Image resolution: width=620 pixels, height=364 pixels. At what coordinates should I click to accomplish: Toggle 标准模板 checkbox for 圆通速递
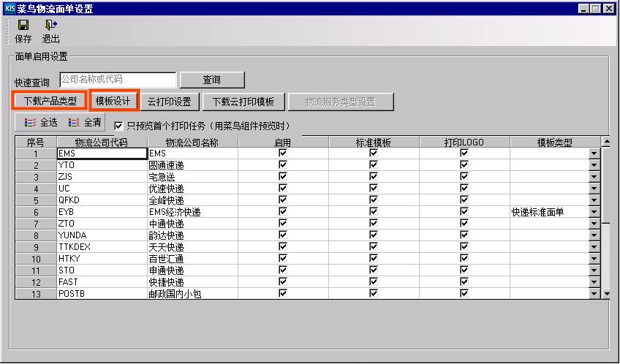374,164
